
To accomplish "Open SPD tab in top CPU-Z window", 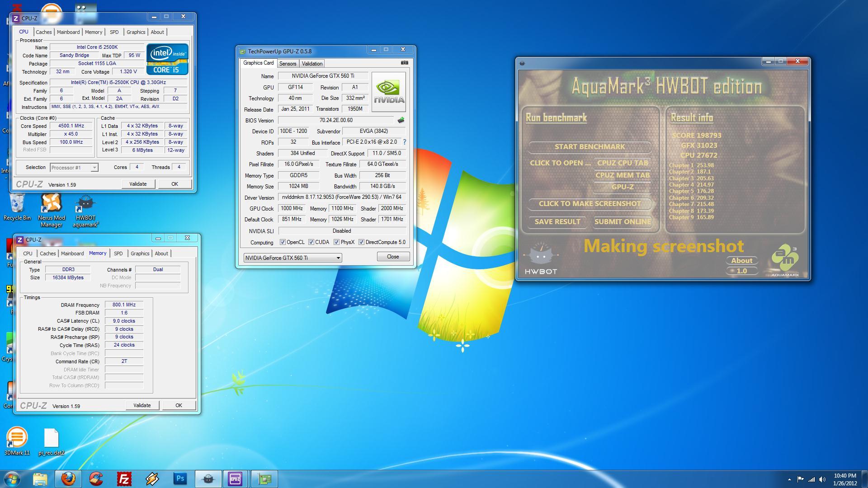I will click(114, 32).
